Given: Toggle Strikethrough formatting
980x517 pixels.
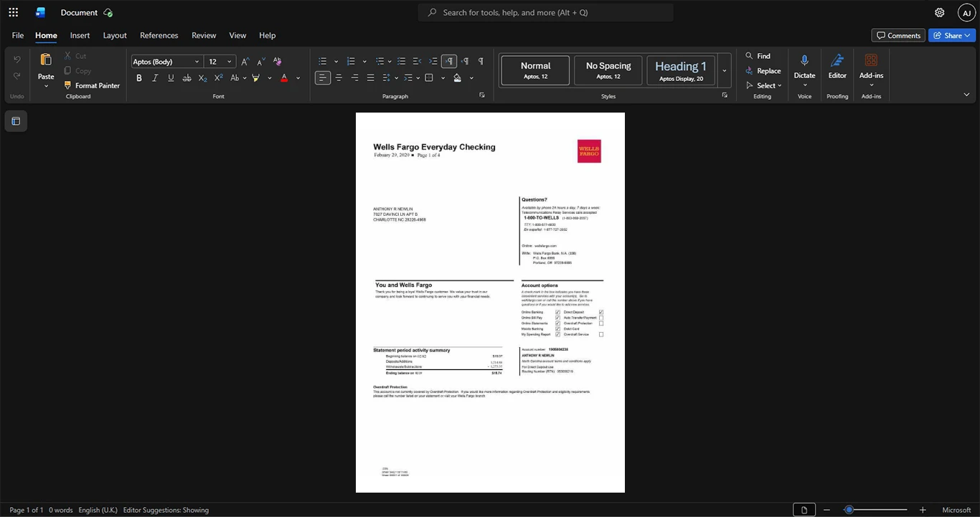Looking at the screenshot, I should coord(187,77).
